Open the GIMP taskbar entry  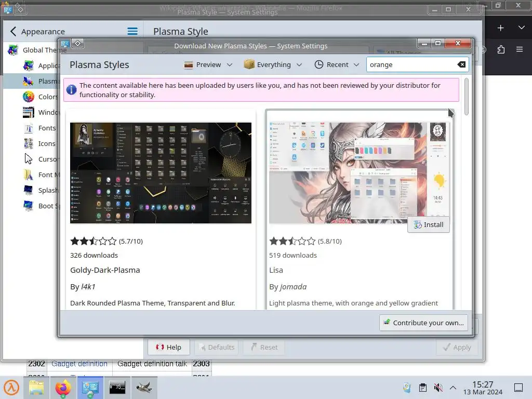(144, 388)
